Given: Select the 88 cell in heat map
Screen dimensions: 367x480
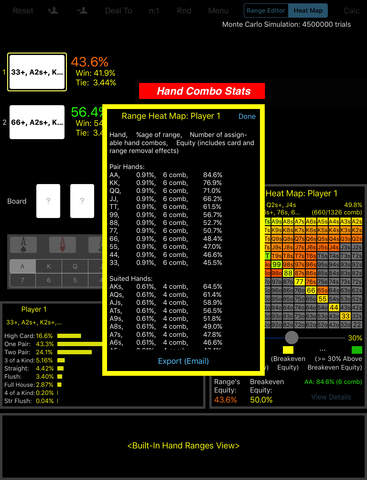Looking at the screenshot, I should click(288, 273).
